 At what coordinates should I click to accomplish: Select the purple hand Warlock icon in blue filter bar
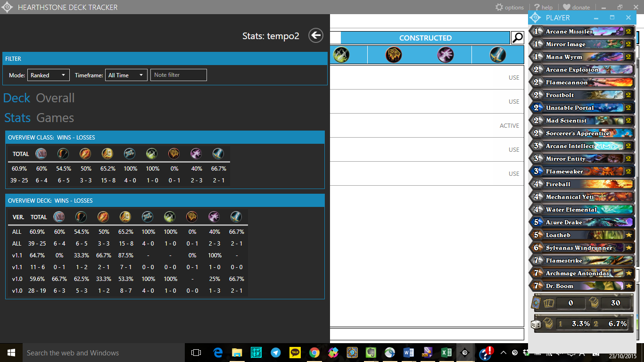(x=445, y=55)
